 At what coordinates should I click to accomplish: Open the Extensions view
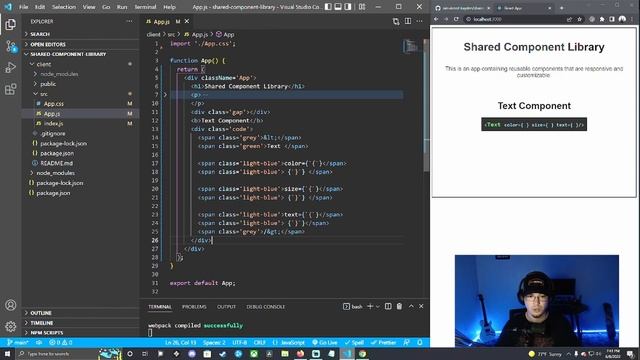[11, 89]
